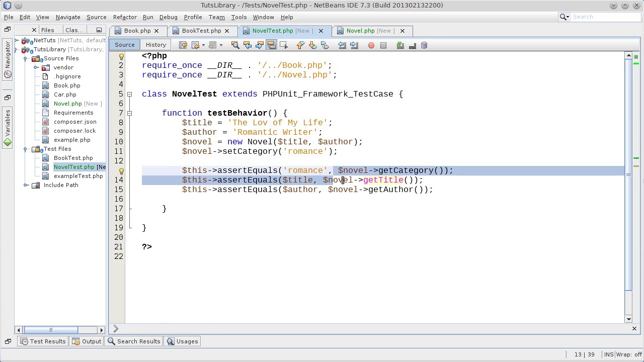Click the search magnifier dropdown icon
Viewport: 644px width, 362px height.
pos(566,17)
